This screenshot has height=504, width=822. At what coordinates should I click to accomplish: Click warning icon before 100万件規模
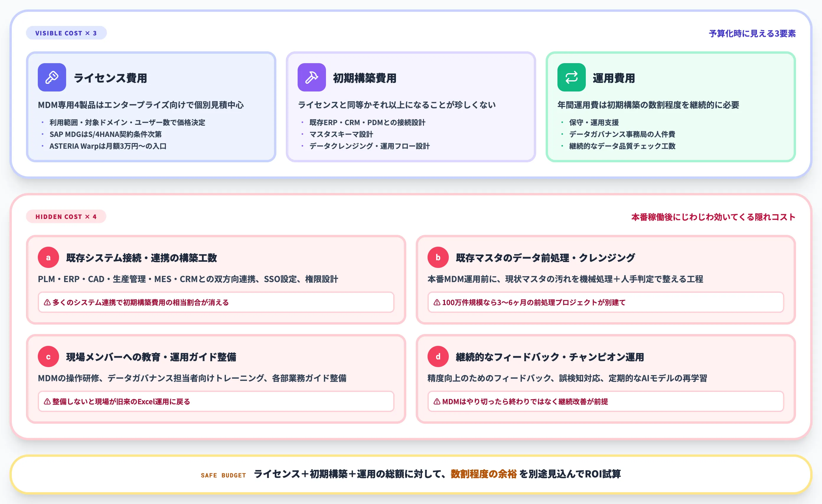[x=437, y=302]
